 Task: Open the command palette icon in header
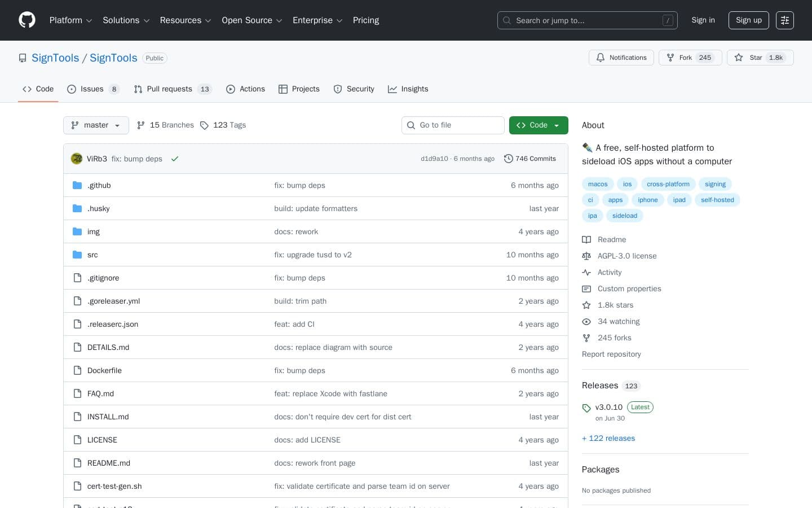784,20
